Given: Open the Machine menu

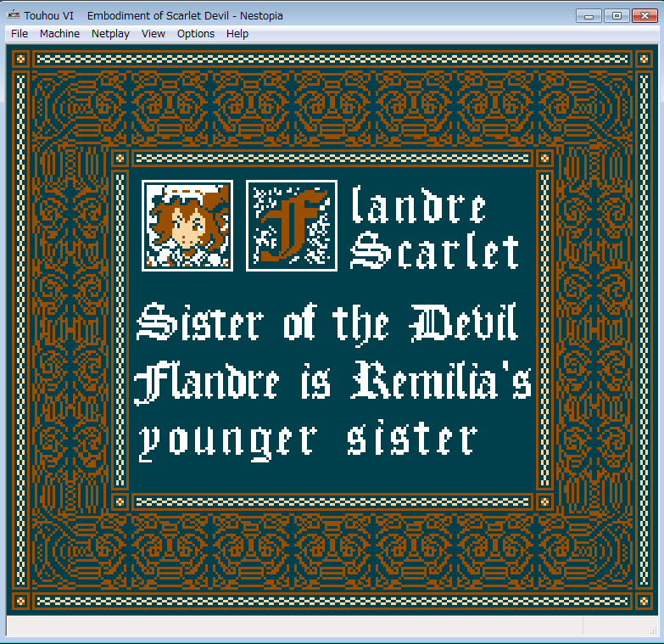Looking at the screenshot, I should pyautogui.click(x=59, y=33).
